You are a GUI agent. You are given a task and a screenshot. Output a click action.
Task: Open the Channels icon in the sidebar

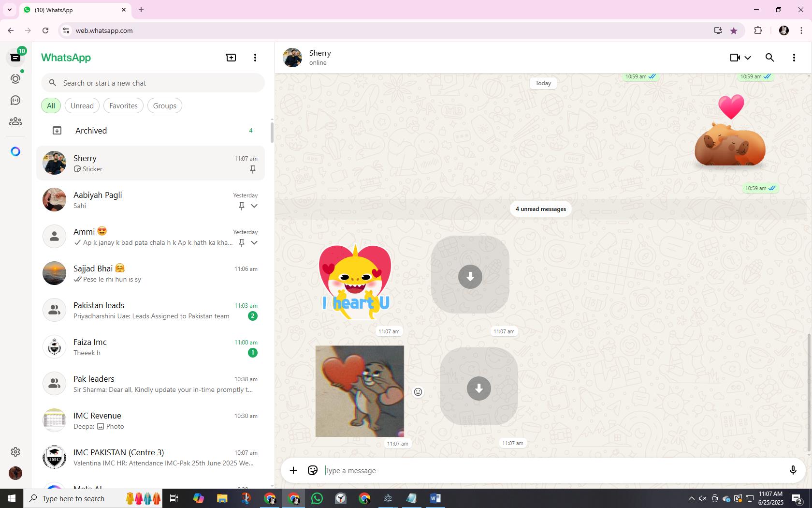click(x=15, y=100)
